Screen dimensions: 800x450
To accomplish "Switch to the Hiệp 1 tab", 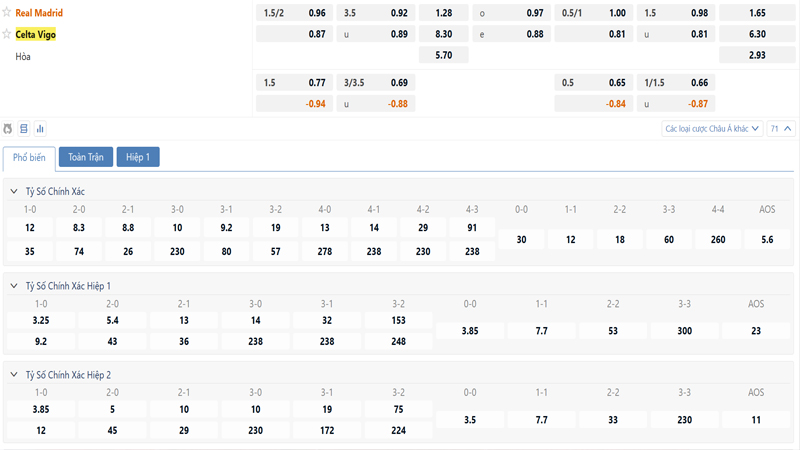I will point(138,157).
